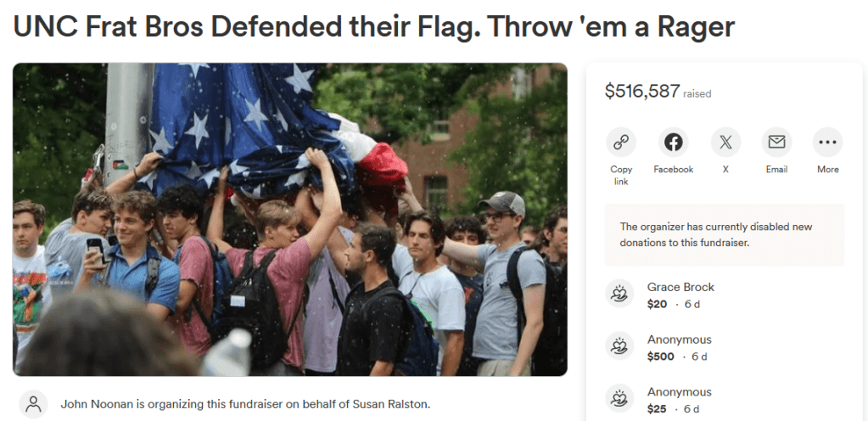The image size is (868, 421).
Task: Click the John Noonan organizer text
Action: point(245,404)
